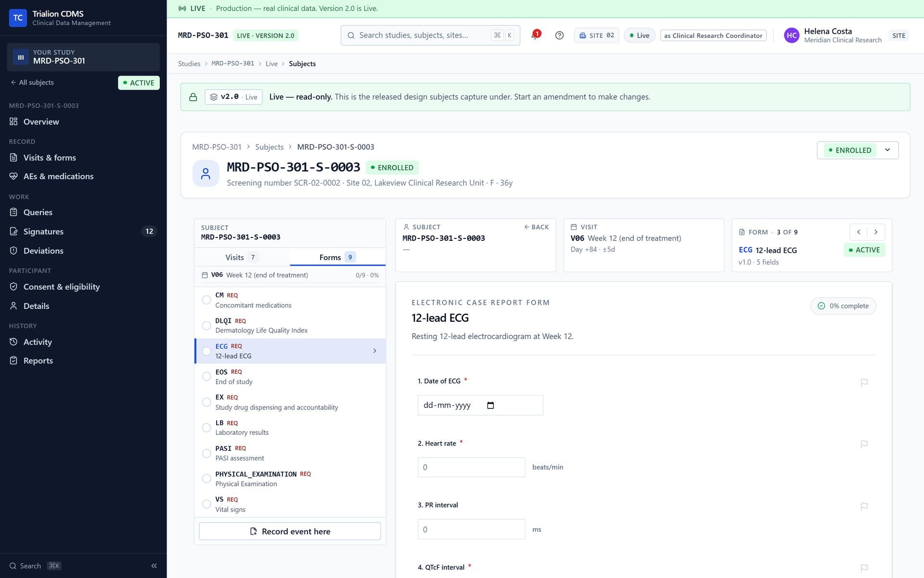Click the BACK link in subject card
The height and width of the screenshot is (578, 924).
coord(536,227)
